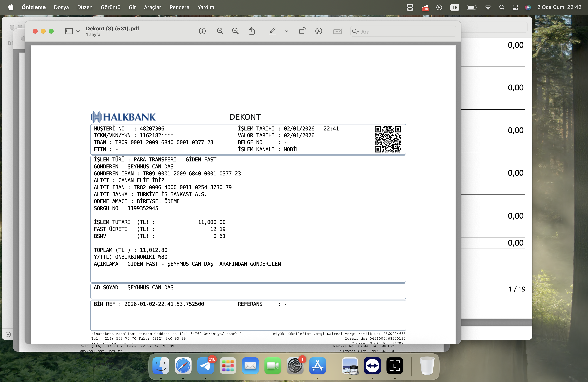Image resolution: width=588 pixels, height=382 pixels.
Task: Switch to Preview in the Dock
Action: 350,365
